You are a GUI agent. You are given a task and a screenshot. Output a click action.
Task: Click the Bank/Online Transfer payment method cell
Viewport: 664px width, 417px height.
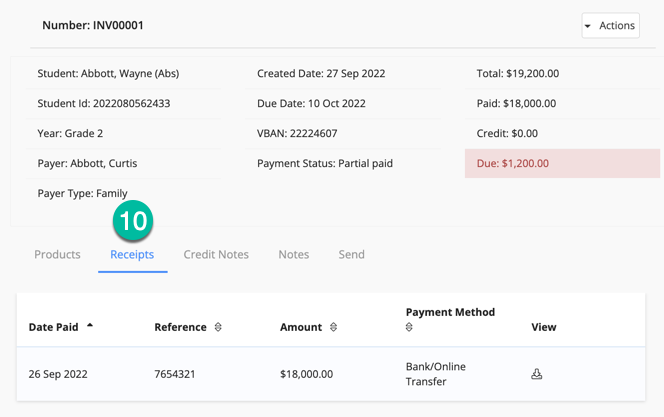[x=436, y=374]
